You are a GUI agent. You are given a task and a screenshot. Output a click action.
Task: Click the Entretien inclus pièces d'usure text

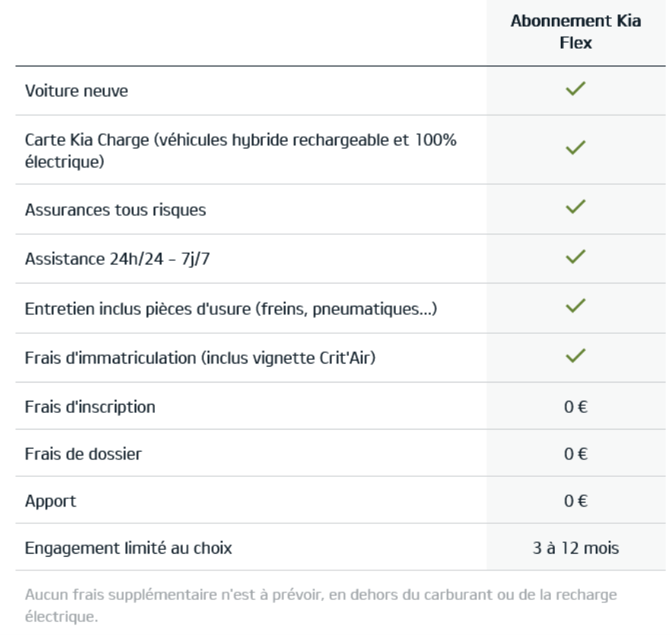pos(231,309)
